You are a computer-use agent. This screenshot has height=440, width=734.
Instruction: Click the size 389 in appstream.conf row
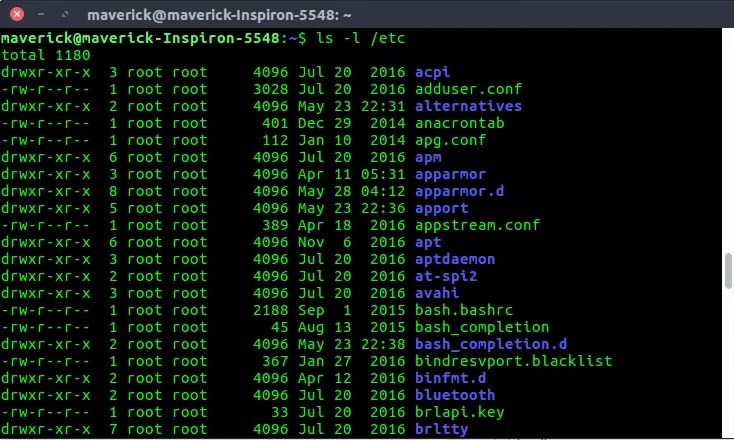(x=275, y=225)
